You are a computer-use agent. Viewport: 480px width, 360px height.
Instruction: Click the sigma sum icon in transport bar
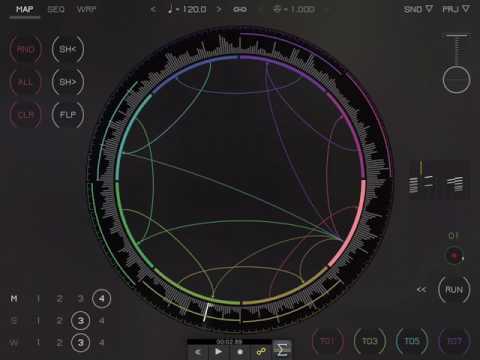click(x=282, y=350)
